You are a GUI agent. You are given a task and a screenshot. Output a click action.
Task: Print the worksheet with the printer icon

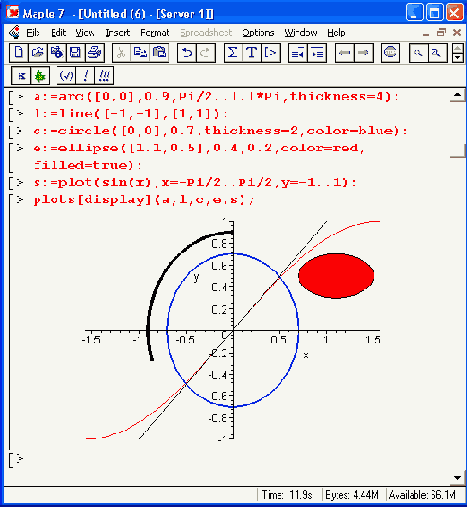(95, 53)
